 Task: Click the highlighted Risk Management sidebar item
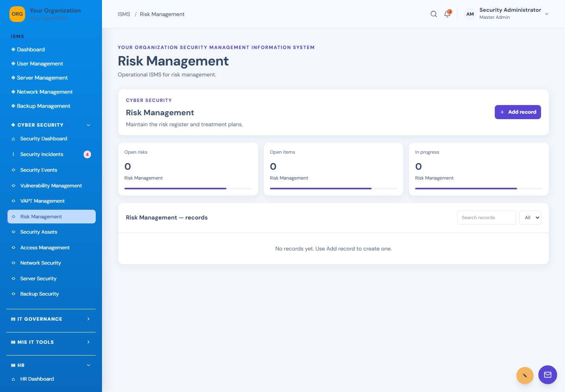[51, 216]
